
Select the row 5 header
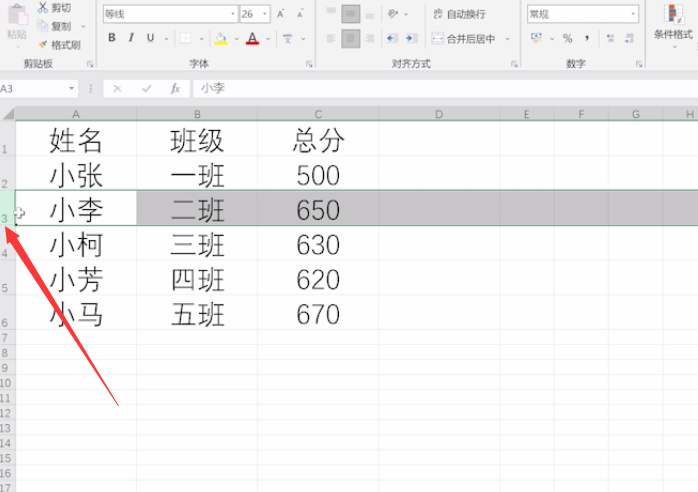(x=6, y=288)
